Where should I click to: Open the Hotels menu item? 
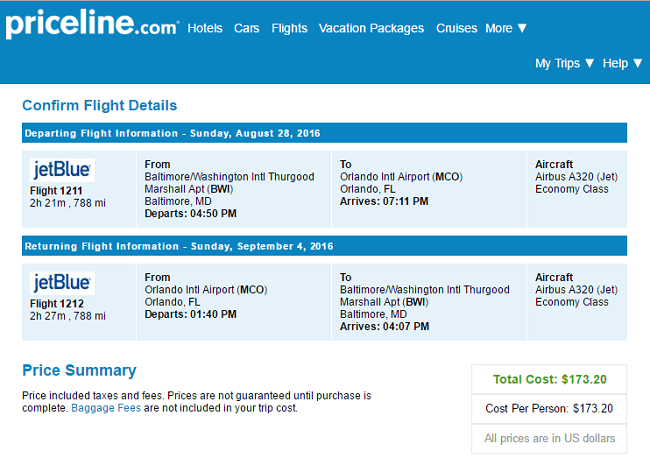click(205, 28)
